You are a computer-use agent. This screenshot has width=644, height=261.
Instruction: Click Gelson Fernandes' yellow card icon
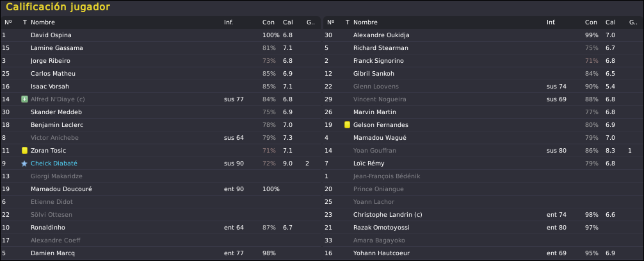click(x=347, y=125)
